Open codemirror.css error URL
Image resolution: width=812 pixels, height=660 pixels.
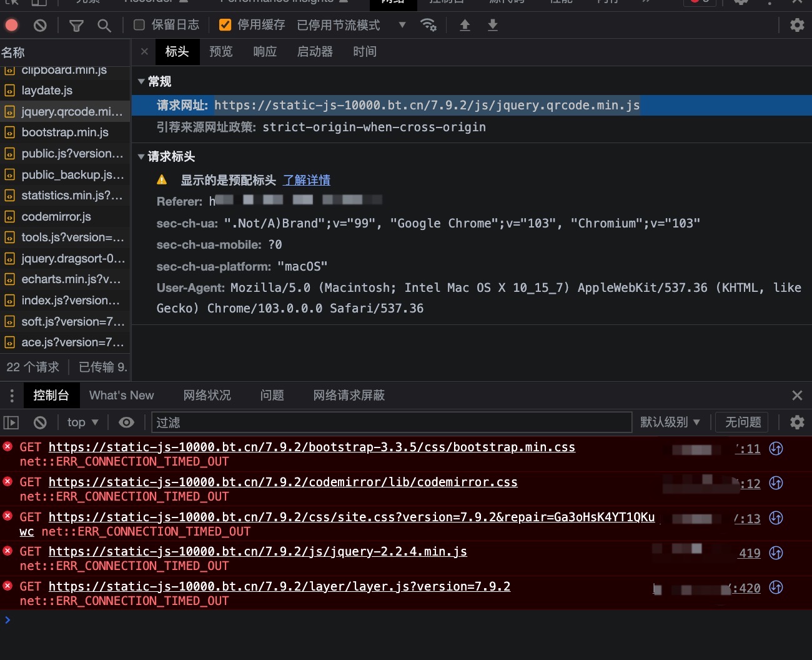(283, 482)
